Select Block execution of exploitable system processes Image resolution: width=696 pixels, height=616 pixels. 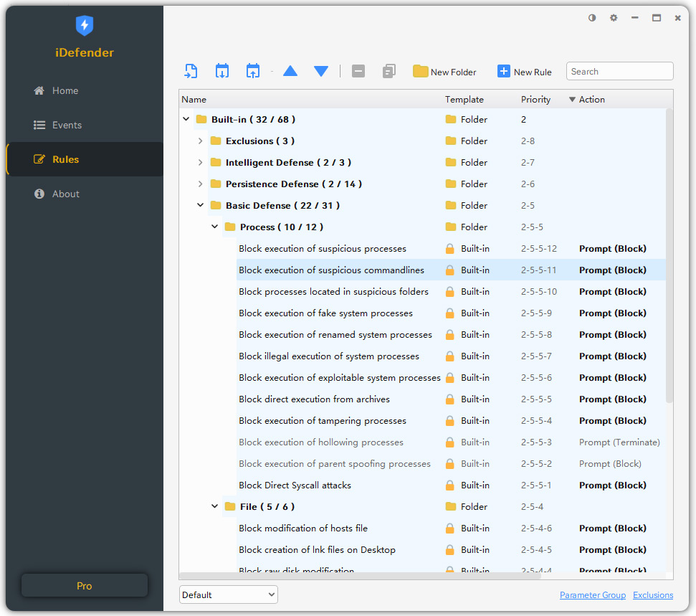point(340,378)
